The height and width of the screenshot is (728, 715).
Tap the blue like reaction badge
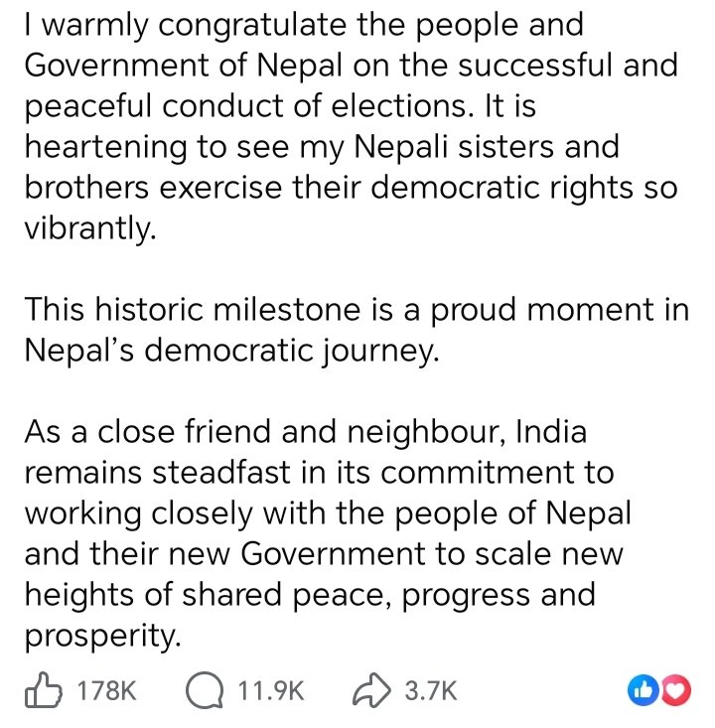[643, 690]
